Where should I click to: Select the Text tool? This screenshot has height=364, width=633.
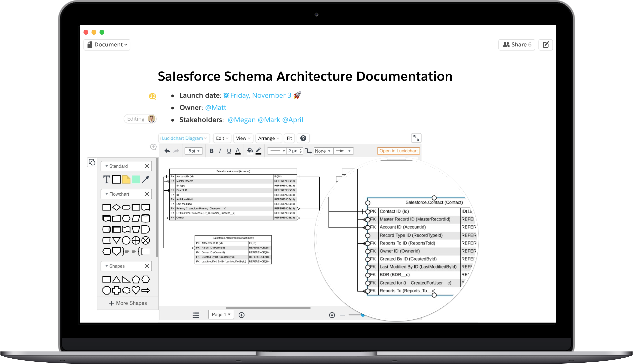pyautogui.click(x=107, y=180)
